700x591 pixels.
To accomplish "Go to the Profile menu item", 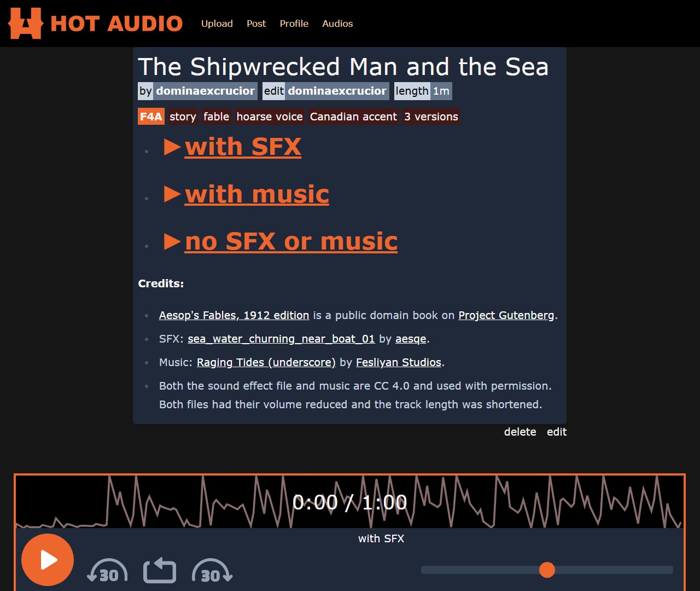I will [x=294, y=24].
